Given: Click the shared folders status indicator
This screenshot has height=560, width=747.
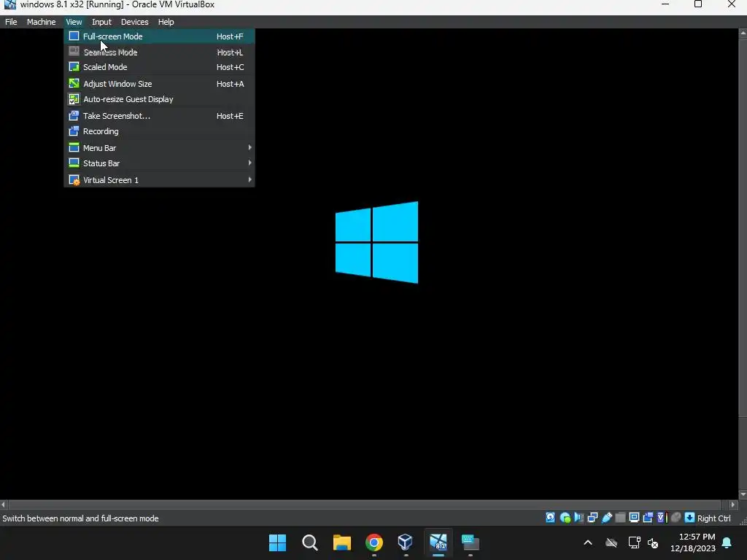Looking at the screenshot, I should [x=620, y=518].
